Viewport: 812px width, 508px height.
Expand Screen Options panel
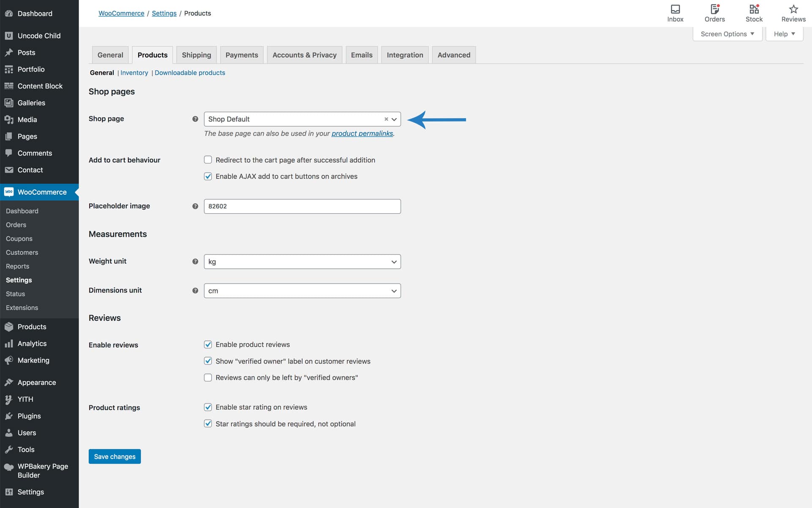click(x=727, y=34)
